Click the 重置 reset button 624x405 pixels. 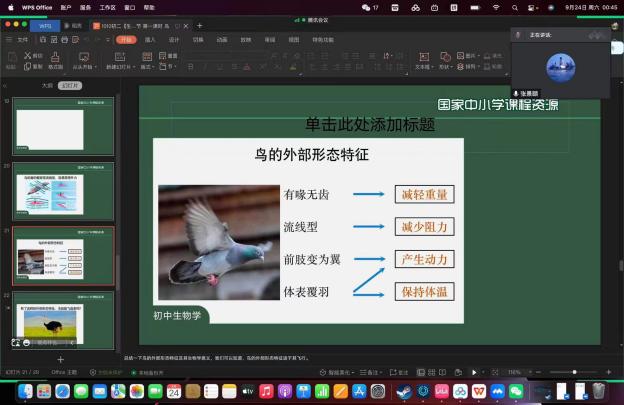[171, 56]
